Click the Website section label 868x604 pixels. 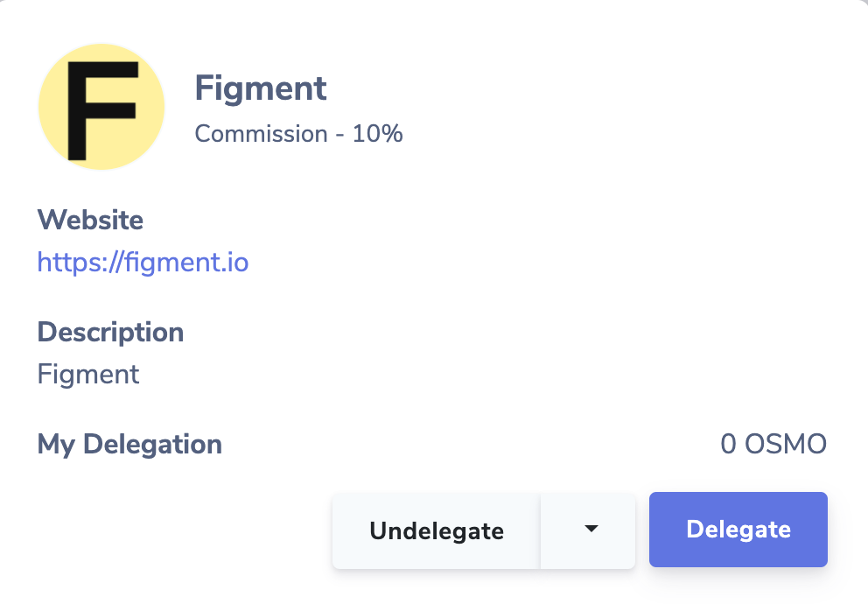tap(90, 220)
